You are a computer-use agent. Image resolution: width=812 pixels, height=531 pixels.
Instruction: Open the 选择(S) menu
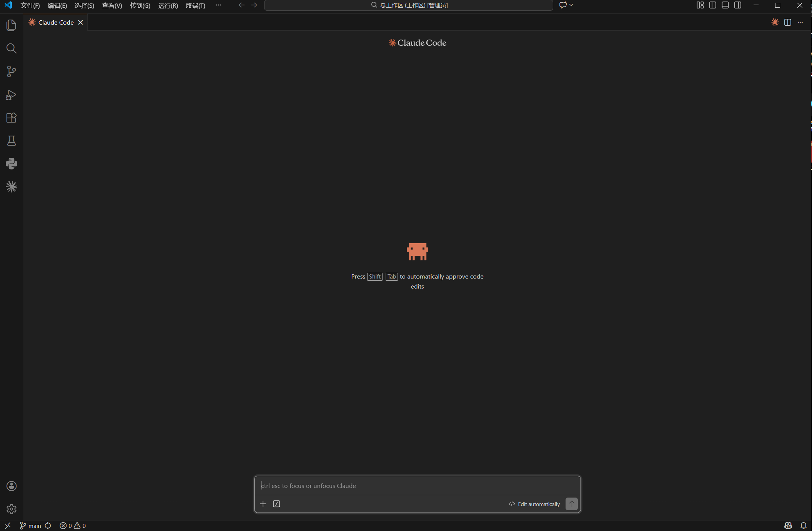[84, 5]
